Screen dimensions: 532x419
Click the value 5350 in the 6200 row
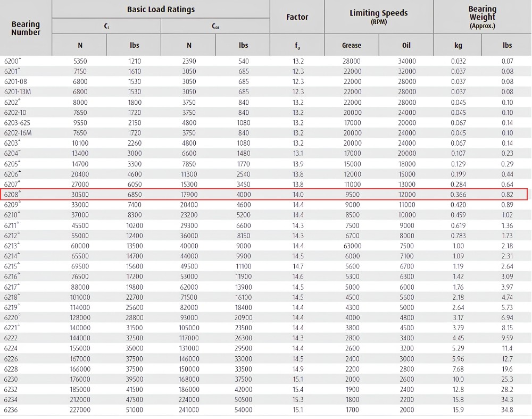[80, 61]
